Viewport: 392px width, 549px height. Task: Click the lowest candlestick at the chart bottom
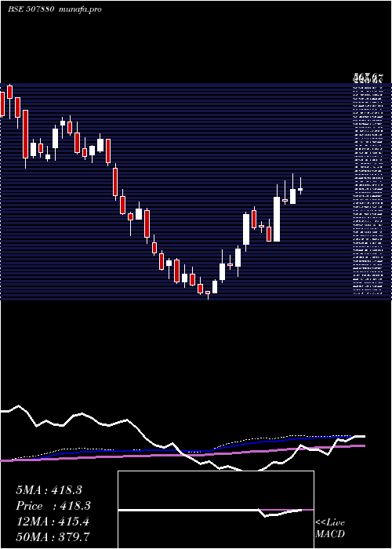tap(208, 294)
